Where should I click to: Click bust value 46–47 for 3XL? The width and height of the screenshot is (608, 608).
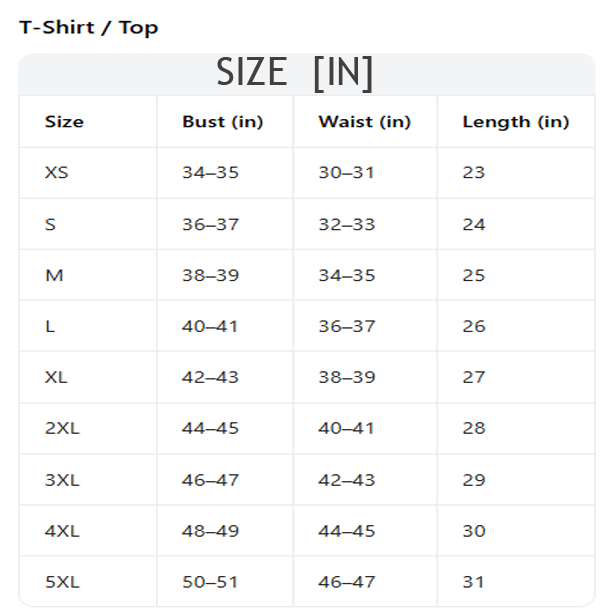(x=210, y=480)
